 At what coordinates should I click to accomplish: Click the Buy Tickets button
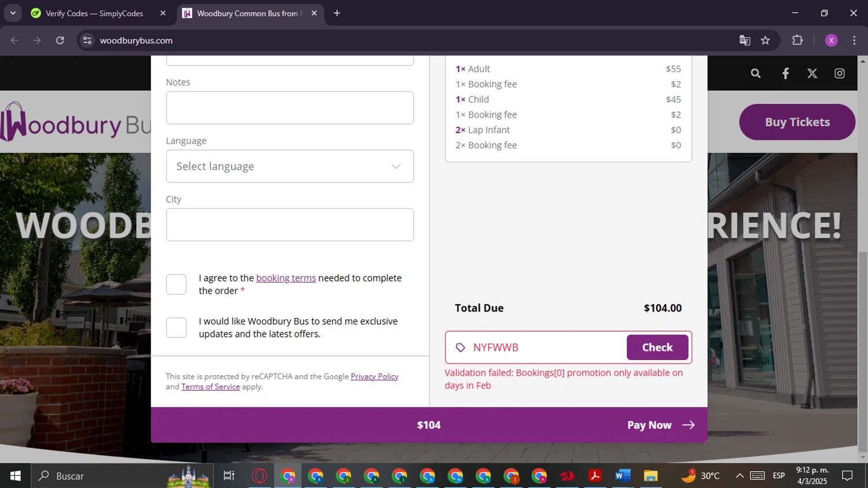coord(797,122)
